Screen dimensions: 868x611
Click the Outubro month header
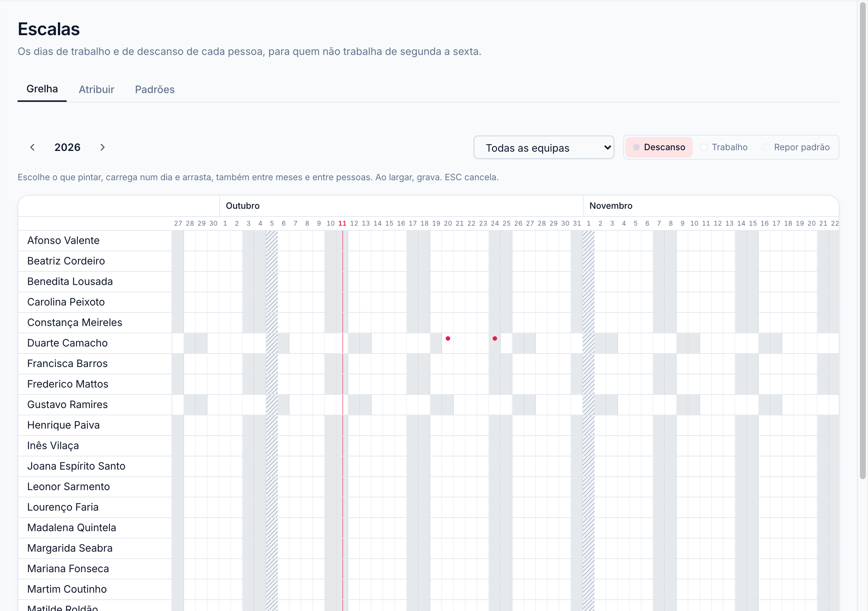coord(243,206)
